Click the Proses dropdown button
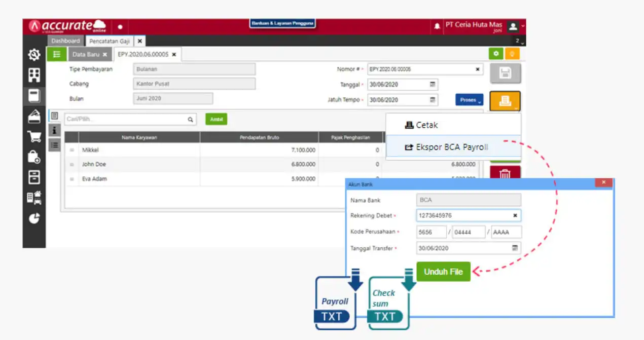This screenshot has width=644, height=340. (x=469, y=100)
